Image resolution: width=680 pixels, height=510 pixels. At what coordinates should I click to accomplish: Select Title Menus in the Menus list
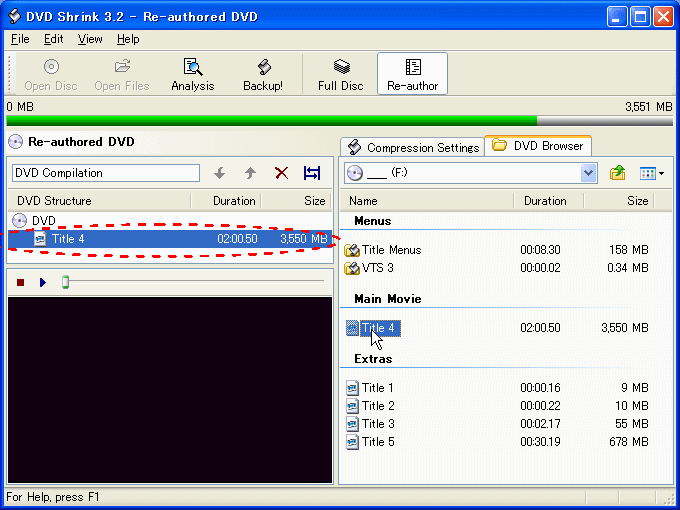click(390, 250)
